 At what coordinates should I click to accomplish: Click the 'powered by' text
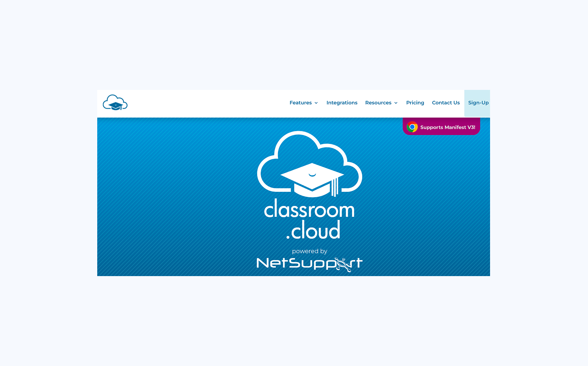click(310, 251)
